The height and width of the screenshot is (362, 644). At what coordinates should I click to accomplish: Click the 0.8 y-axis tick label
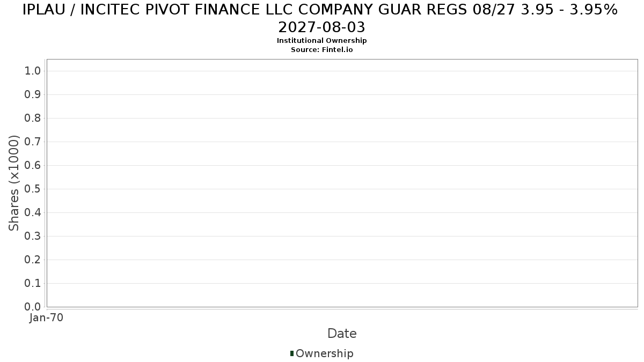33,119
